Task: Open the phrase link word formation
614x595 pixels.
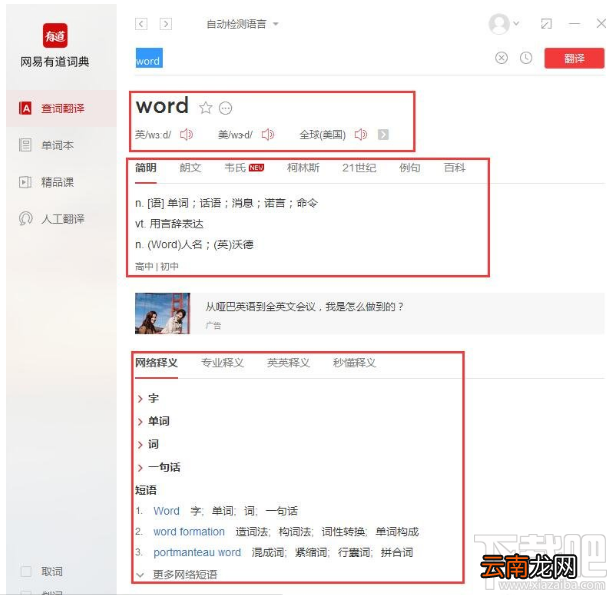Action: pos(189,532)
